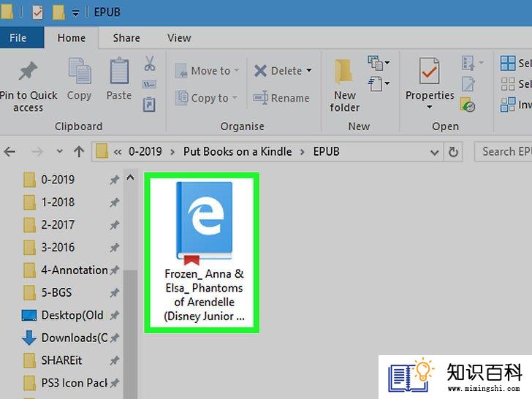Click the navigation pane scrollbar track
The image size is (532, 399).
tap(130, 227)
